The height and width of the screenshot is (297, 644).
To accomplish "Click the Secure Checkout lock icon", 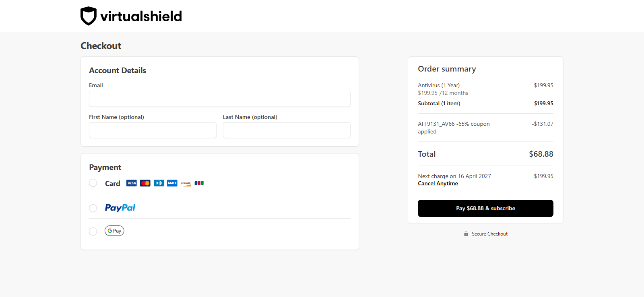I will (x=466, y=234).
